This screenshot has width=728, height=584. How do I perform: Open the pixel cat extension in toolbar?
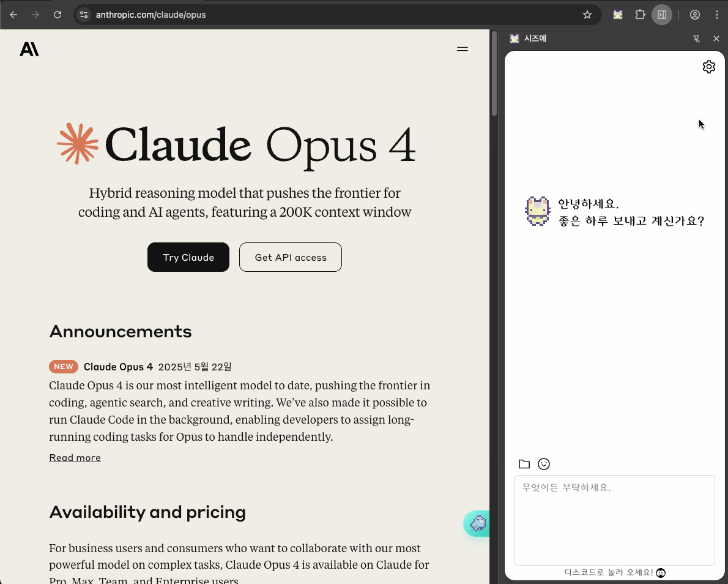click(617, 15)
